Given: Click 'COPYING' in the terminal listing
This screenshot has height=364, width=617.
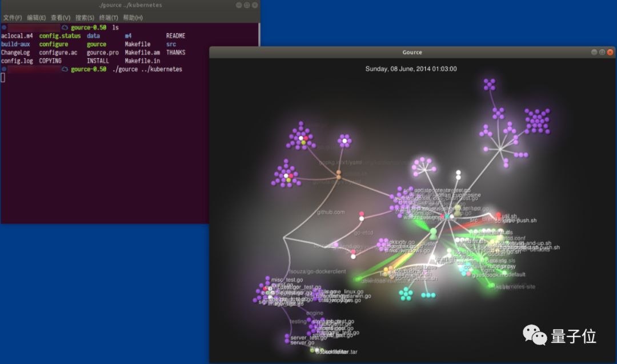Looking at the screenshot, I should (50, 61).
